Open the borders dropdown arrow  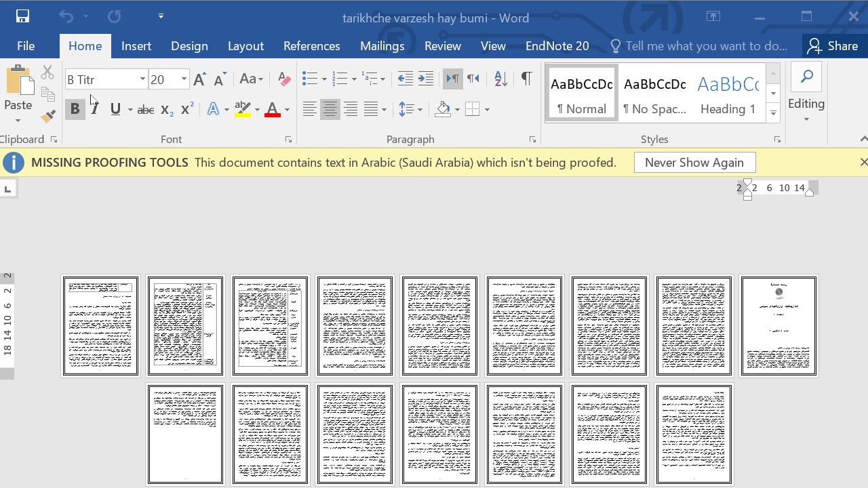(x=487, y=110)
